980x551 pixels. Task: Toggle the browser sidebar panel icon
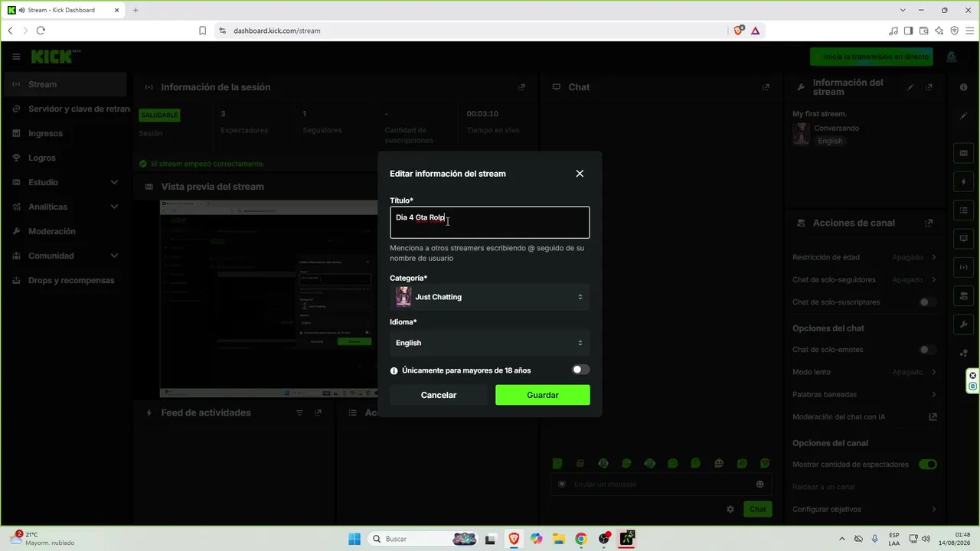[908, 31]
